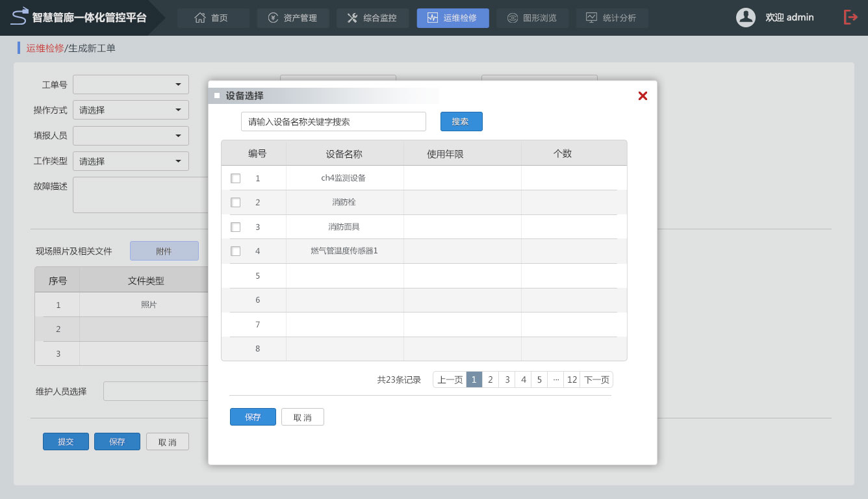Expand the 工作类型 dropdown
The image size is (868, 499).
[131, 161]
